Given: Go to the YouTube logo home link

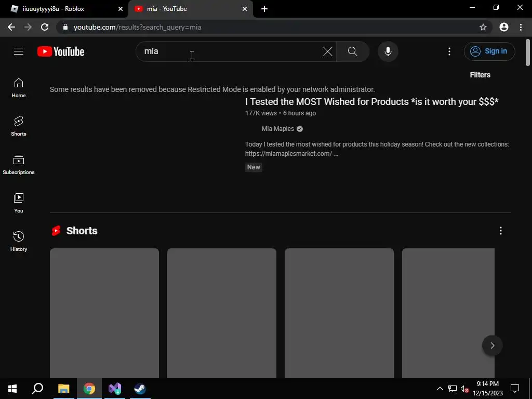Looking at the screenshot, I should pyautogui.click(x=61, y=51).
